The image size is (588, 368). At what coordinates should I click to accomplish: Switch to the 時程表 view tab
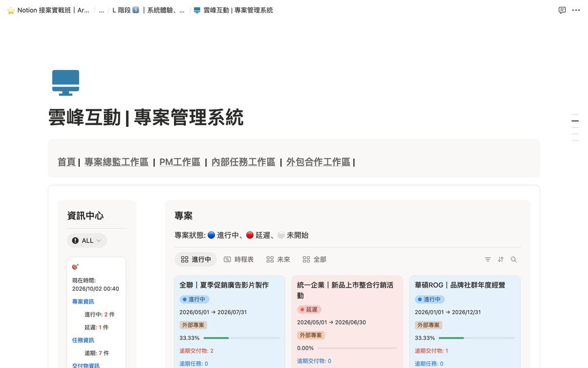[x=238, y=259]
